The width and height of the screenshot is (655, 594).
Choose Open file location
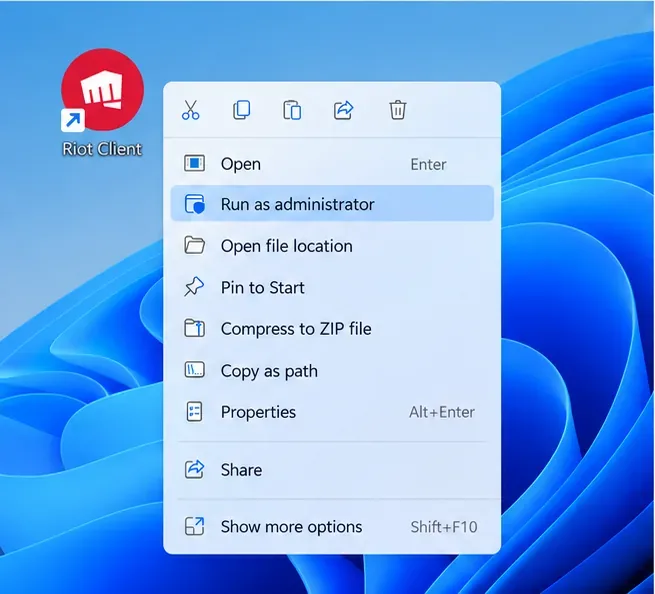pos(332,246)
